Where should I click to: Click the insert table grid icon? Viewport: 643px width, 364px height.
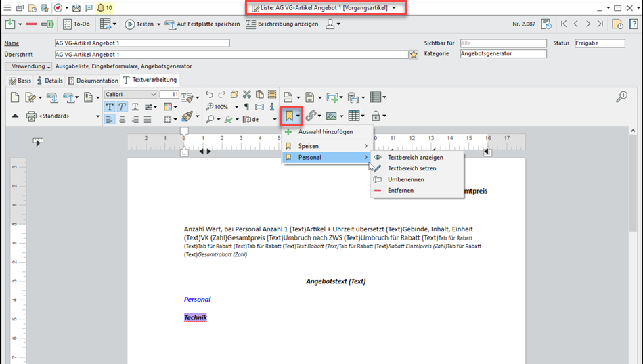pos(353,116)
